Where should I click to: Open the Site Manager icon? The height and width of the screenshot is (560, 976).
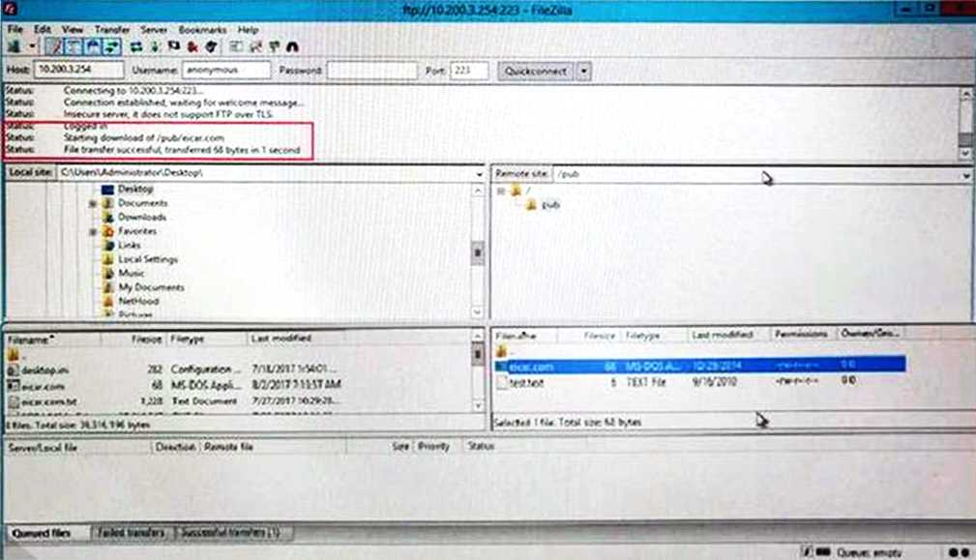pos(14,46)
